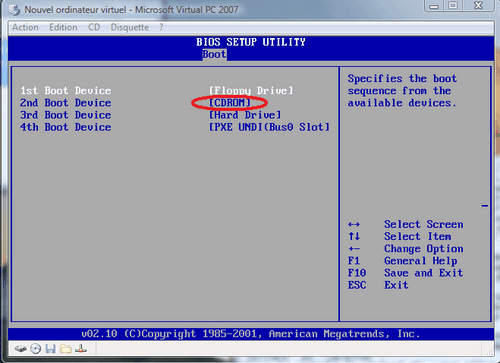
Task: Open the Disquette menu
Action: click(130, 27)
